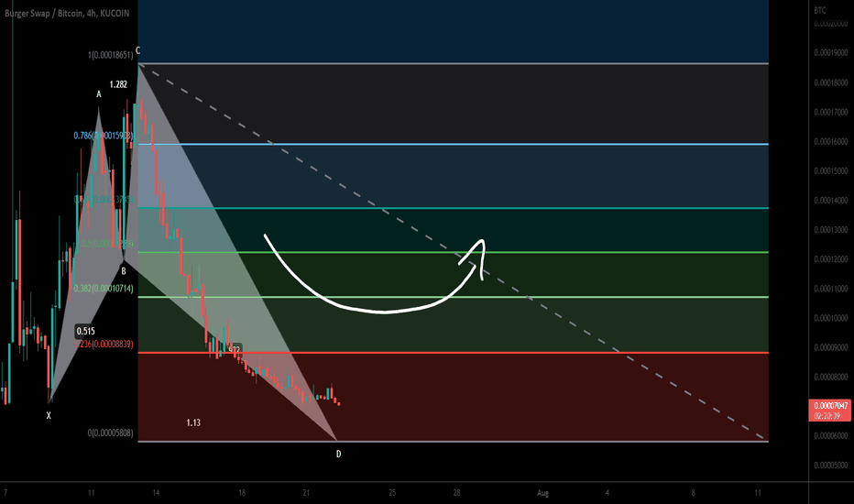Click pattern point label C
Image resolution: width=854 pixels, height=504 pixels.
click(x=137, y=50)
